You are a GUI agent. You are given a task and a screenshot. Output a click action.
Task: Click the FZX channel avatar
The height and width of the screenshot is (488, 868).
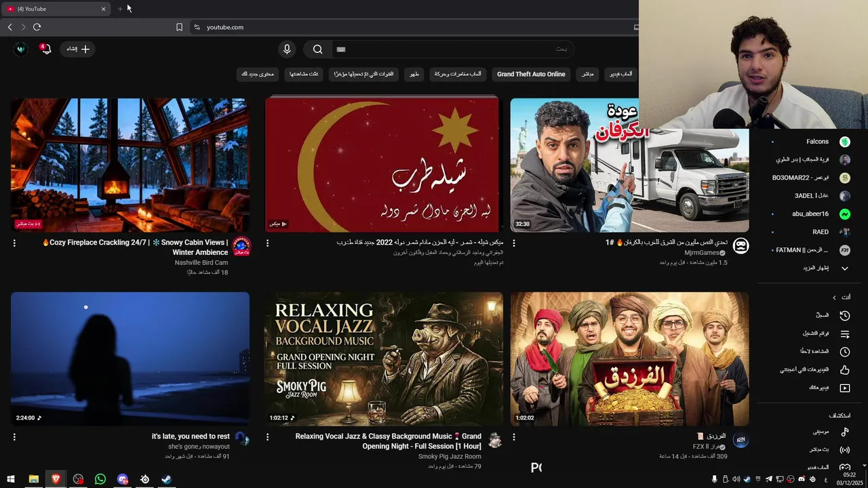(x=741, y=441)
